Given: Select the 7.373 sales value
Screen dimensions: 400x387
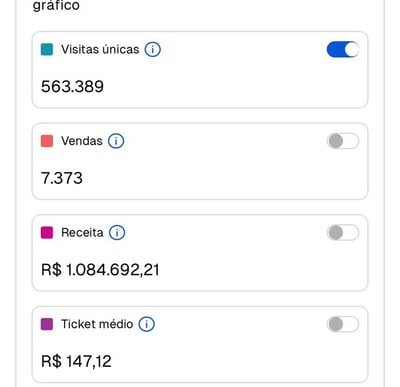Looking at the screenshot, I should click(x=62, y=178).
